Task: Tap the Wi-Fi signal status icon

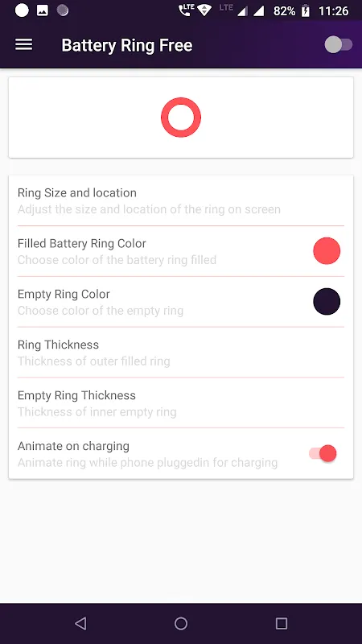Action: coord(204,11)
